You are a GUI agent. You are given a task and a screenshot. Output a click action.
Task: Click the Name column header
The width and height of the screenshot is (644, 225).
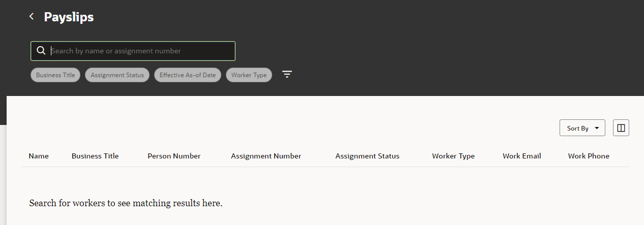point(39,156)
